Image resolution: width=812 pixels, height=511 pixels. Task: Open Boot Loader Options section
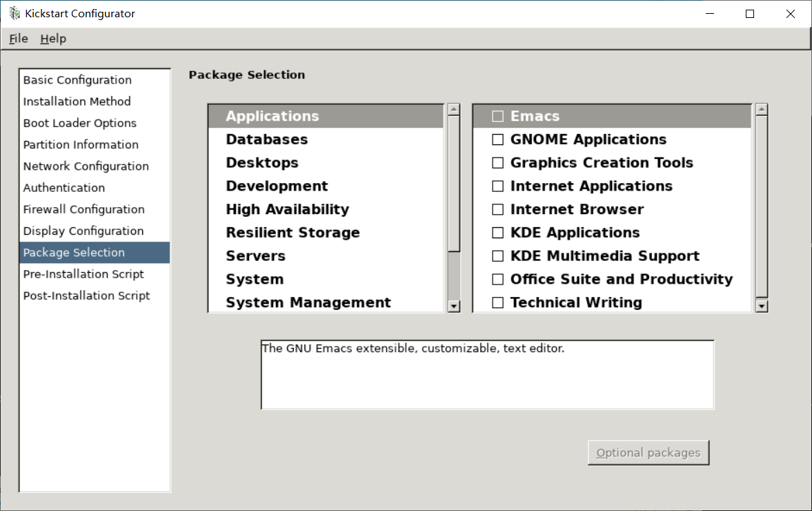95,123
